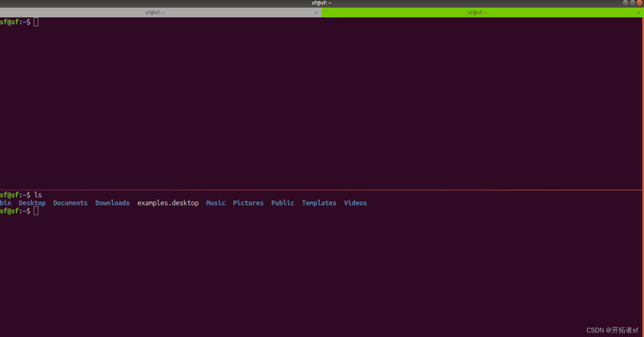
Task: Close the green active terminal tab
Action: [639, 13]
